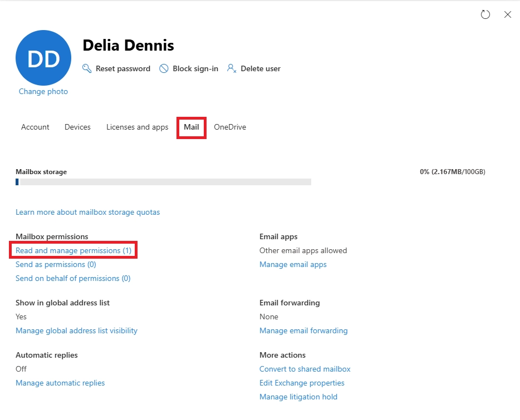520x420 pixels.
Task: Click the mailbox storage progress bar
Action: [x=163, y=182]
